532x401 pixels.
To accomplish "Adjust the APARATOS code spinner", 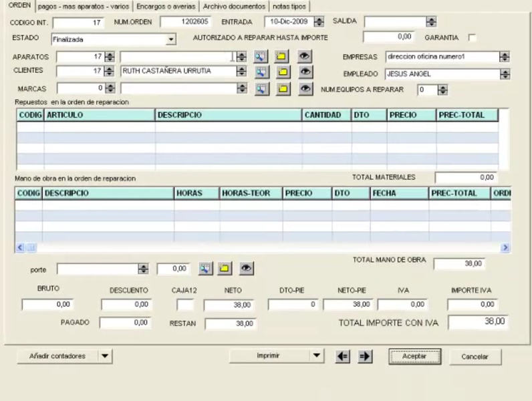I will (110, 57).
